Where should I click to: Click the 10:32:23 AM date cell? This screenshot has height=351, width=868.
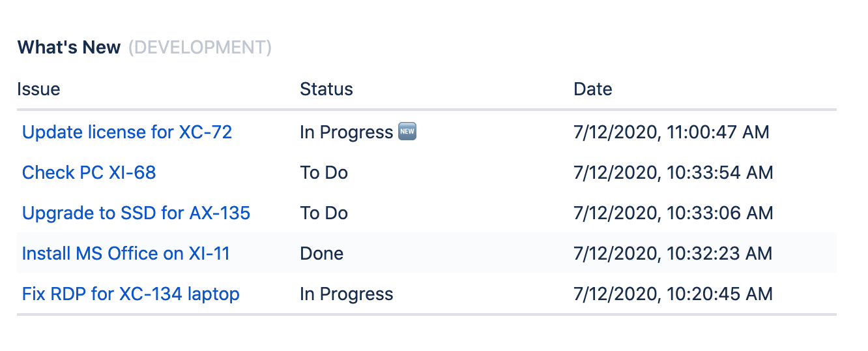[673, 254]
